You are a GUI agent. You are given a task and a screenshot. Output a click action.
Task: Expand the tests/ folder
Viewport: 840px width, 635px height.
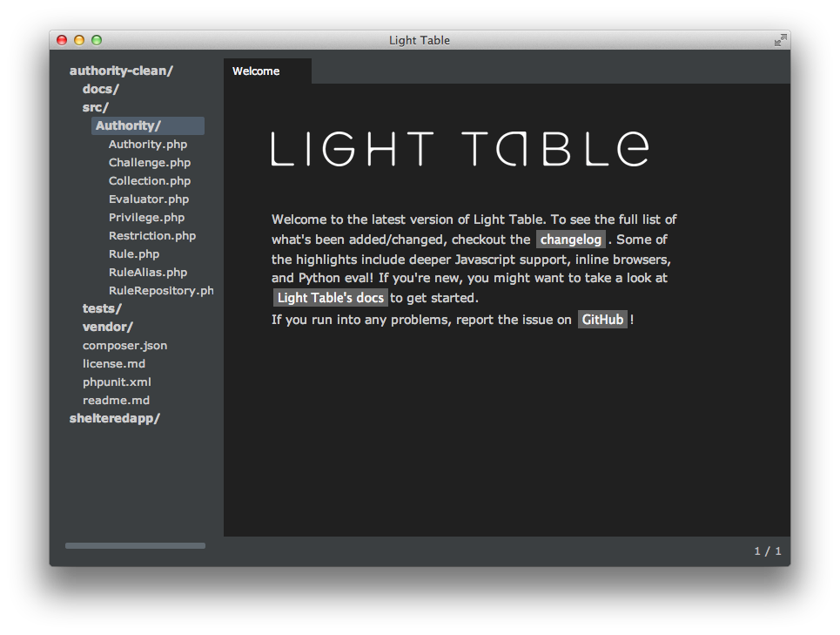tap(102, 308)
